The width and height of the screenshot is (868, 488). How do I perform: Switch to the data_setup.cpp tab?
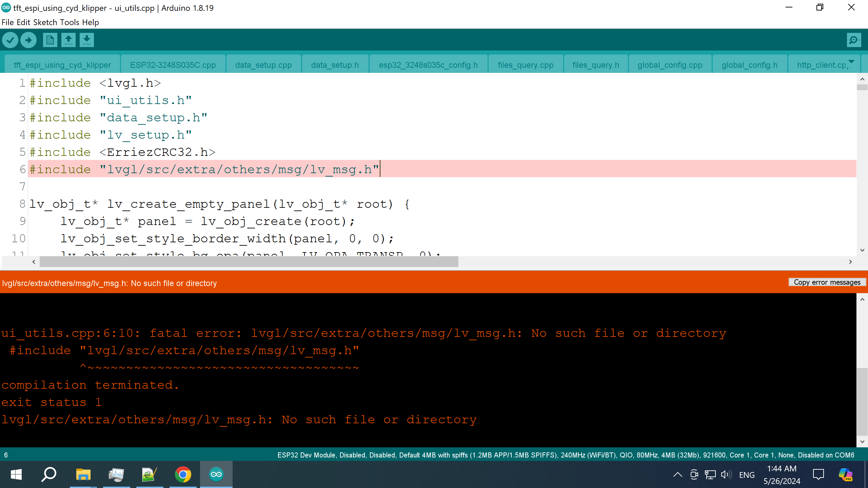263,65
